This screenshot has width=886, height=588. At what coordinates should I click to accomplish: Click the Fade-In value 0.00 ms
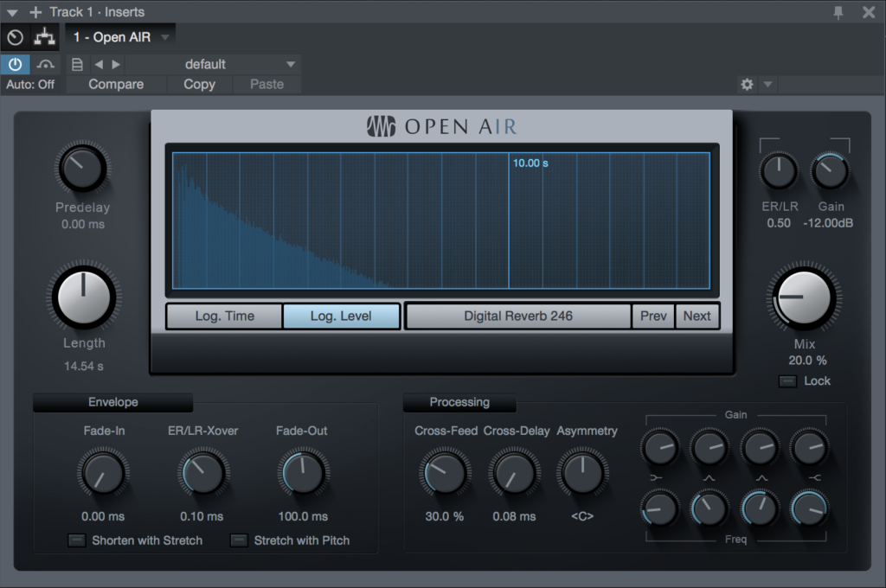103,516
